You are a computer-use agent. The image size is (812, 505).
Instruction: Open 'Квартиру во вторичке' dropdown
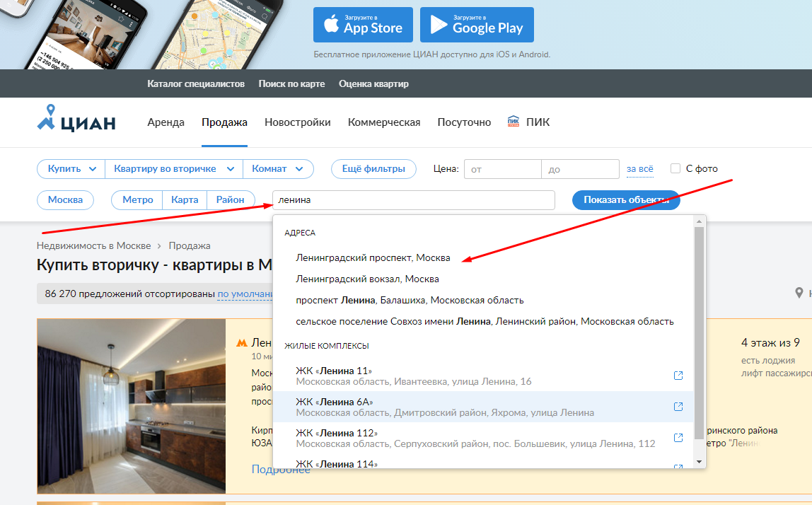(174, 169)
